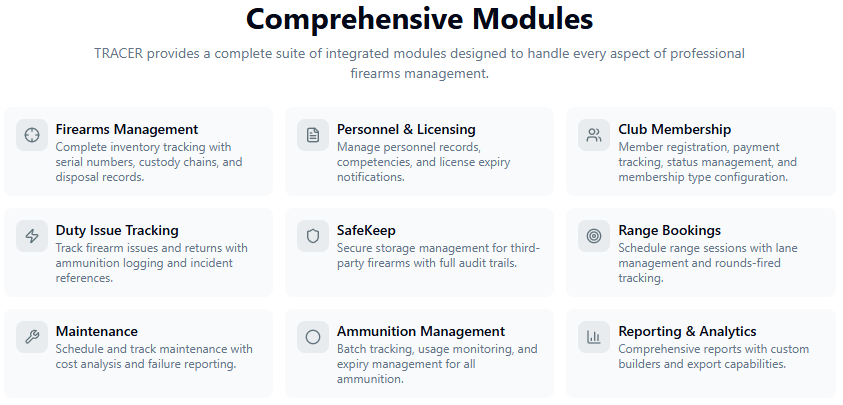This screenshot has width=843, height=405.
Task: Select the Reporting & Analytics heading
Action: pyautogui.click(x=687, y=331)
